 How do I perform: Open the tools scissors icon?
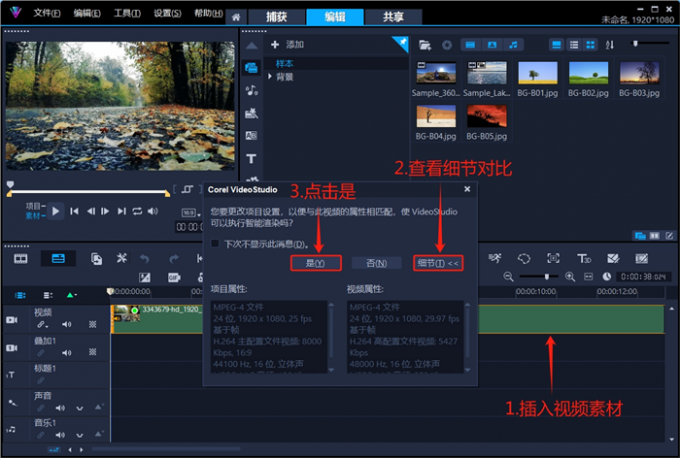pyautogui.click(x=121, y=258)
